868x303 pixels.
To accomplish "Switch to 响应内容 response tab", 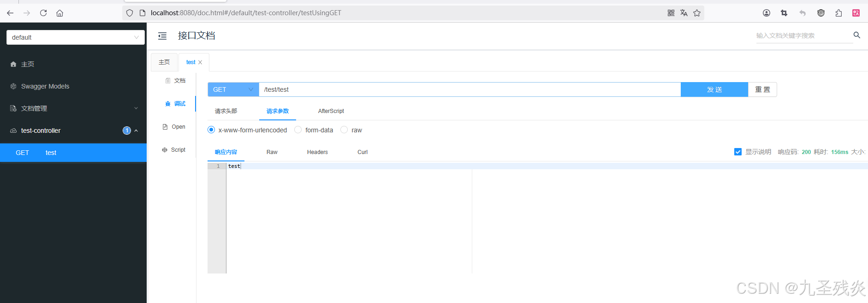I will [226, 152].
